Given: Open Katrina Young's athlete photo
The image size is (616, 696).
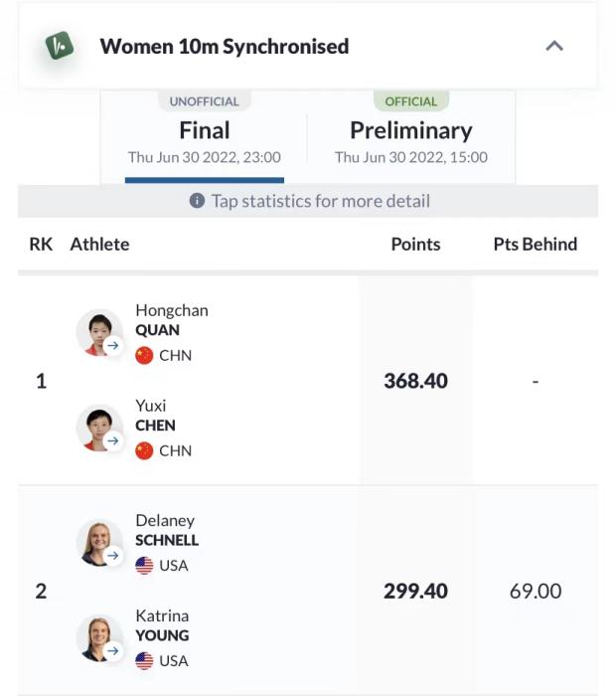Looking at the screenshot, I should (98, 637).
